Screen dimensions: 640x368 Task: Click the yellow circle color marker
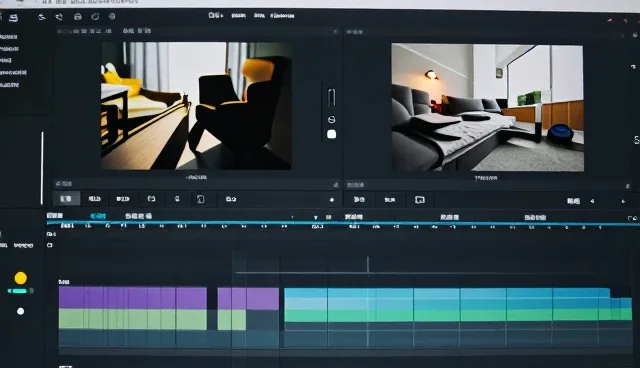[x=20, y=278]
